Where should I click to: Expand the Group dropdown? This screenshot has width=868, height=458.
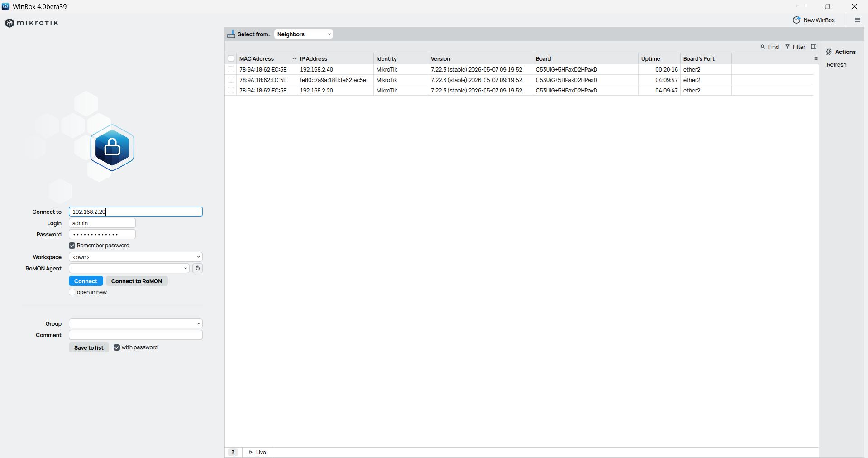(x=136, y=323)
